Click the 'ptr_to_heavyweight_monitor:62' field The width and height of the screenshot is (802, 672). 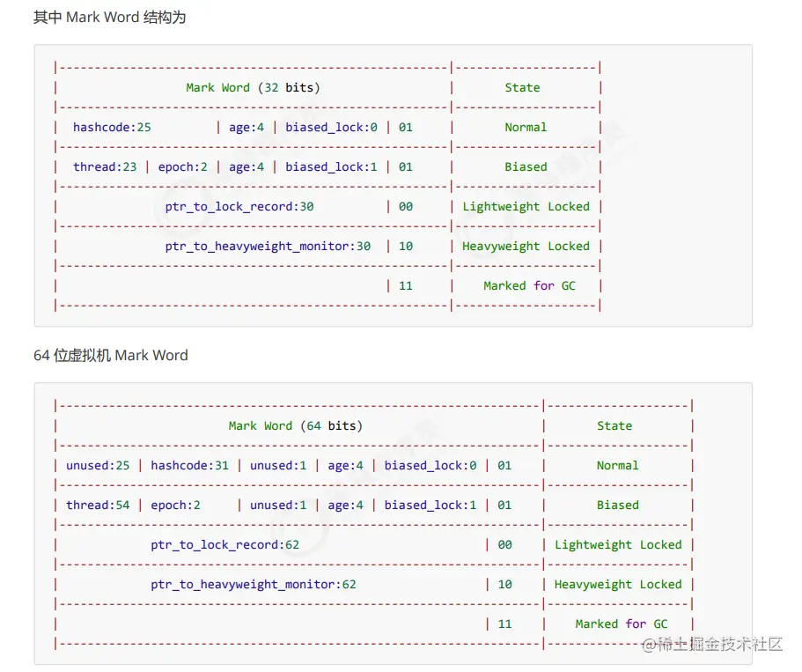254,585
